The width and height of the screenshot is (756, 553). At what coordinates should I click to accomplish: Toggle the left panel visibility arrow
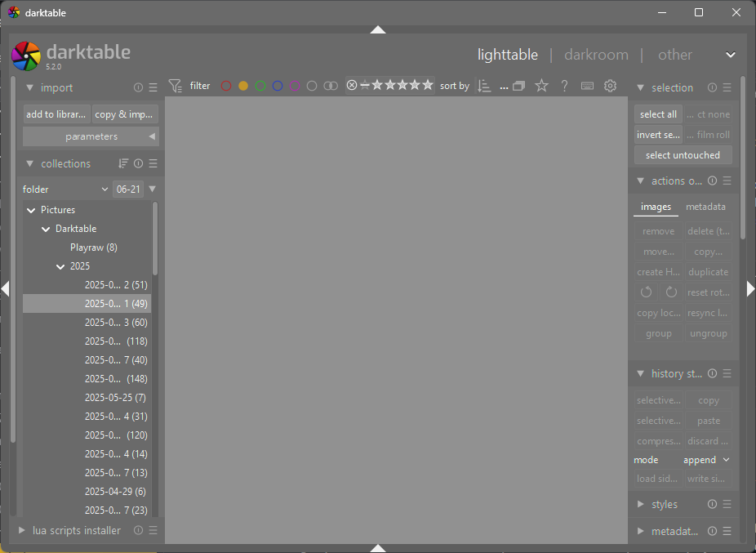pyautogui.click(x=5, y=289)
